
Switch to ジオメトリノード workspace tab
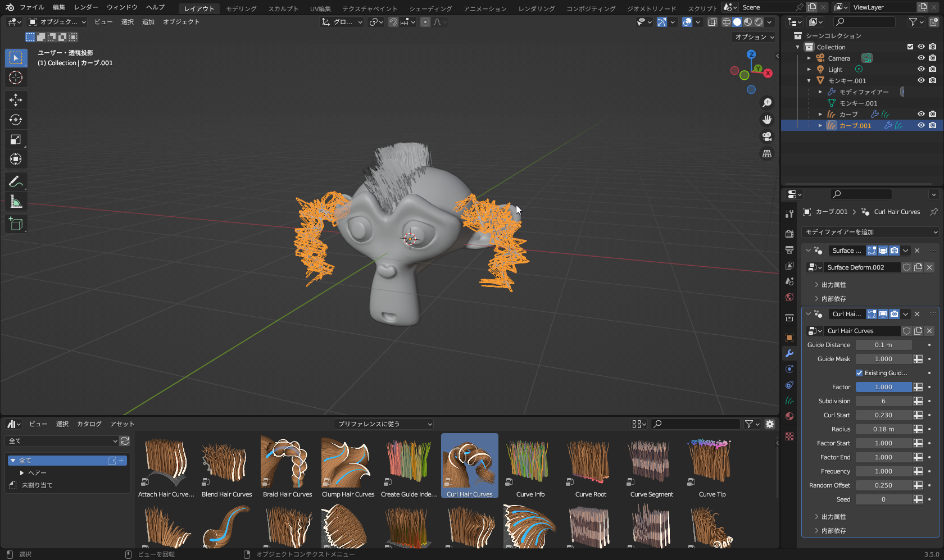tap(652, 8)
